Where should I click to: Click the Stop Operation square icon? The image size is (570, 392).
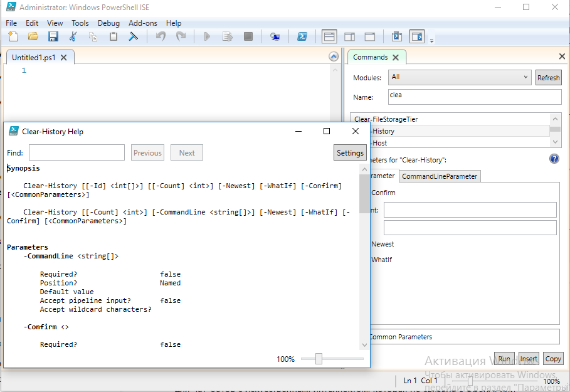(248, 36)
